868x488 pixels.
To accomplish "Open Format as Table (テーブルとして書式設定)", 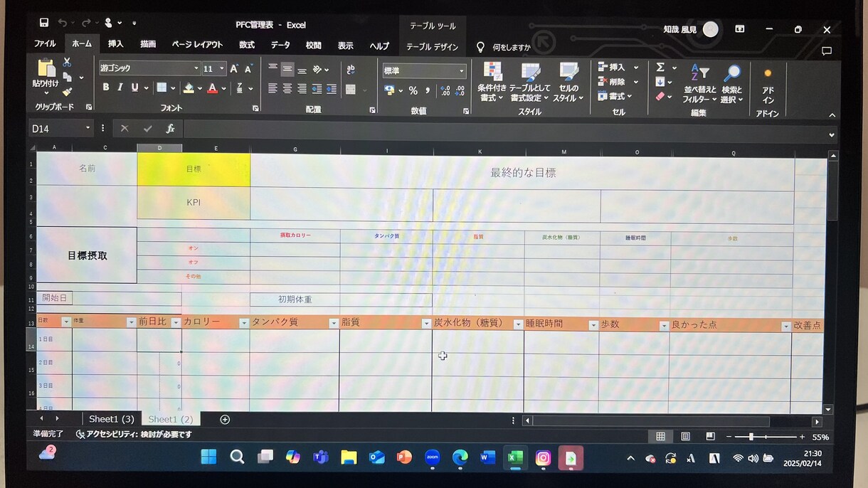I will (530, 72).
